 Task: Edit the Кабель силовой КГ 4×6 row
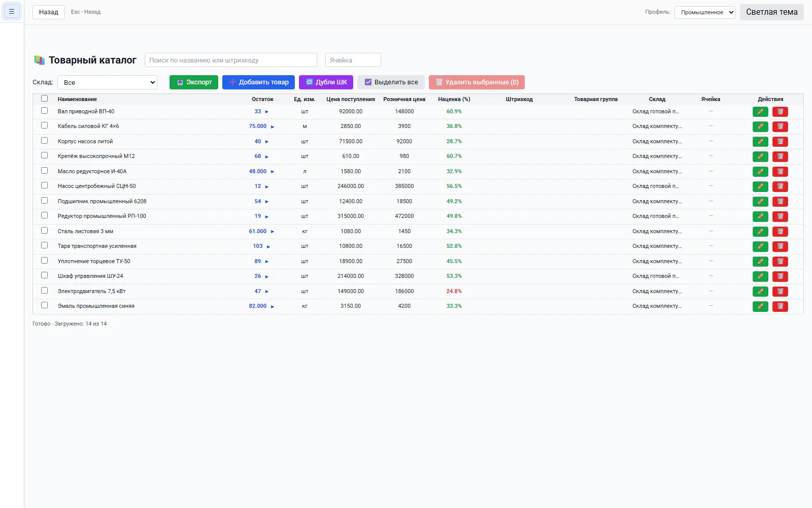click(x=760, y=126)
